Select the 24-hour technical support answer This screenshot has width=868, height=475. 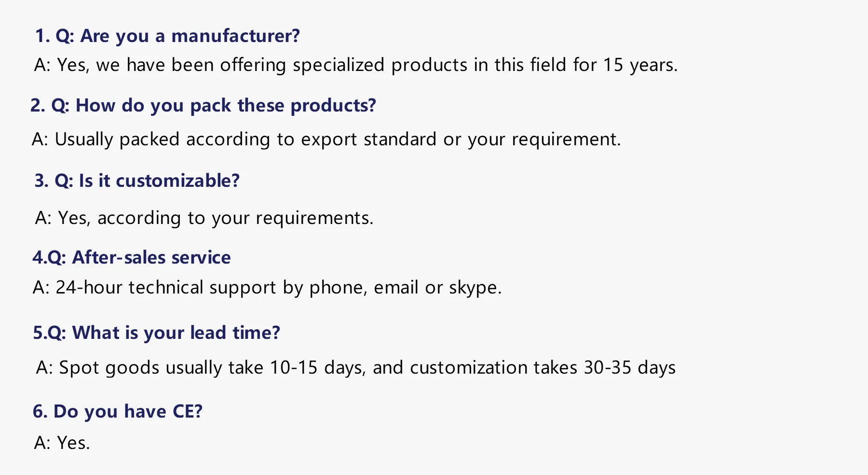(267, 288)
